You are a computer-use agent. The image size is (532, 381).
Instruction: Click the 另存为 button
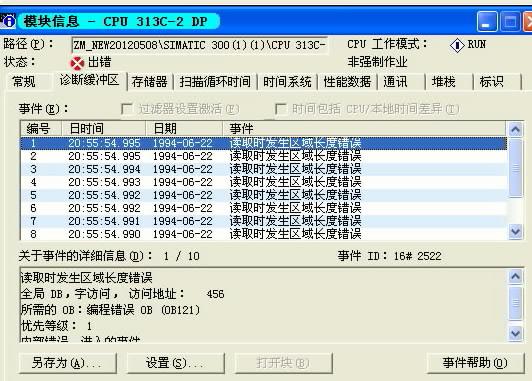tap(68, 363)
